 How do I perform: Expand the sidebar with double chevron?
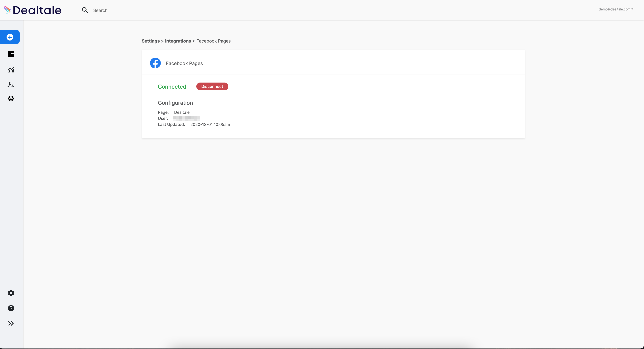(x=11, y=323)
